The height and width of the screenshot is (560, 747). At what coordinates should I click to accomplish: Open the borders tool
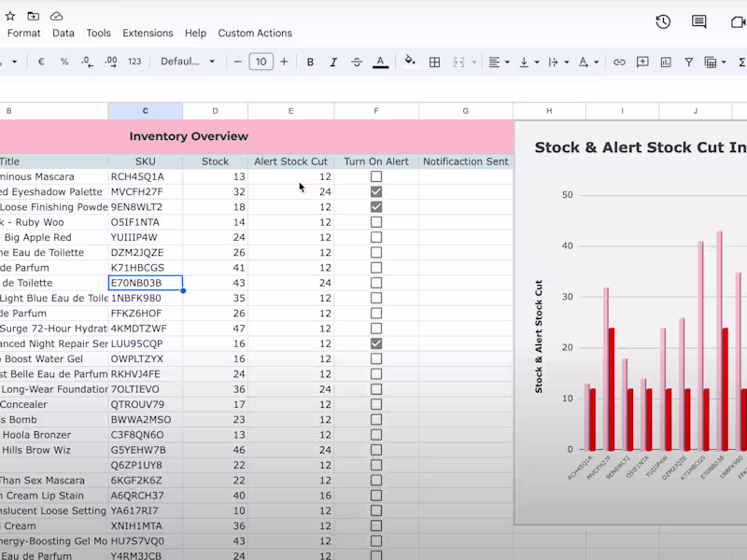coord(434,62)
